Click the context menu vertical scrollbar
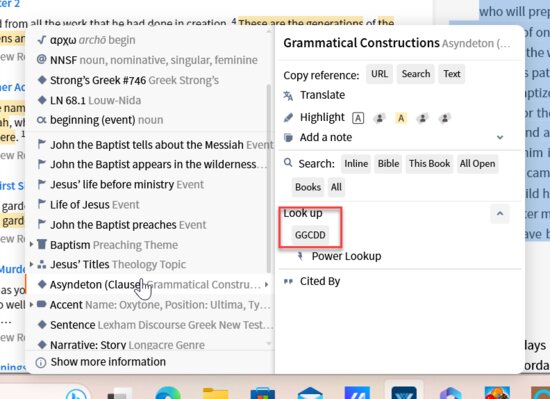Image resolution: width=550 pixels, height=399 pixels. [269, 178]
